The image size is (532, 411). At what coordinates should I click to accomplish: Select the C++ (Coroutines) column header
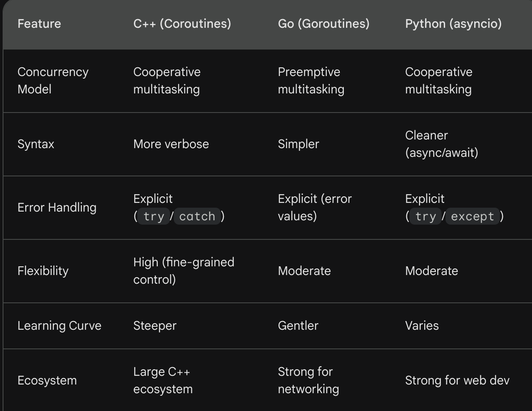click(182, 23)
